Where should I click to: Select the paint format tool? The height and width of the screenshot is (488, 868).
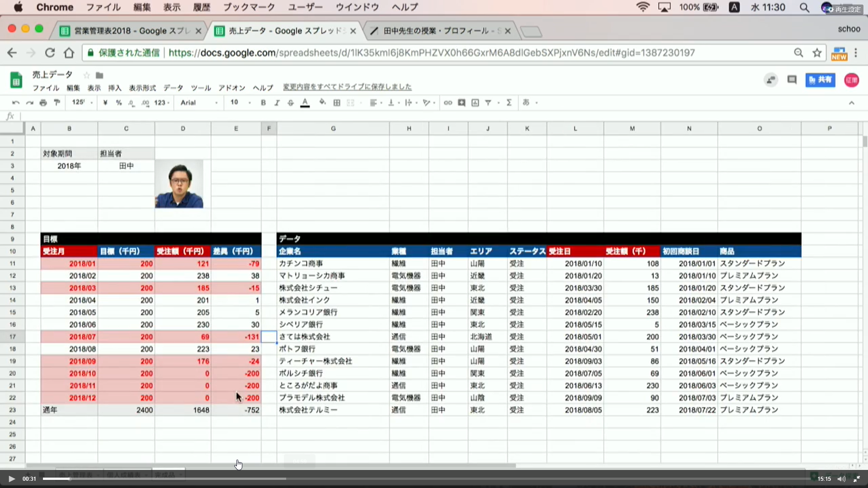tap(57, 103)
